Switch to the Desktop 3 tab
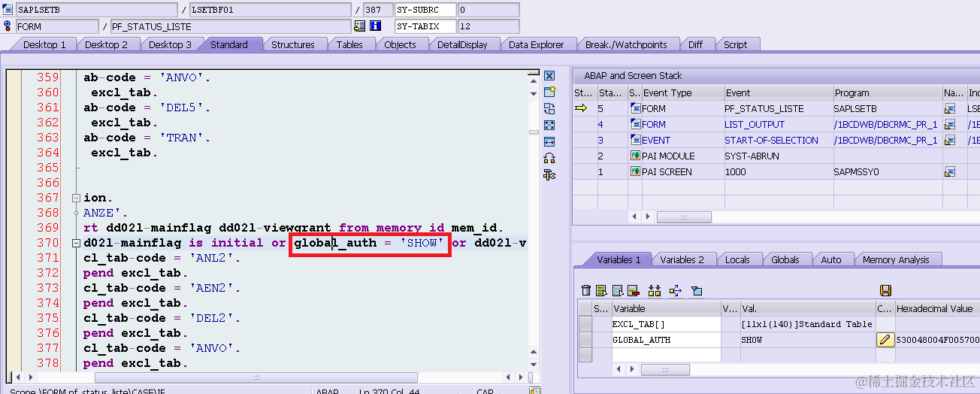 pyautogui.click(x=170, y=44)
